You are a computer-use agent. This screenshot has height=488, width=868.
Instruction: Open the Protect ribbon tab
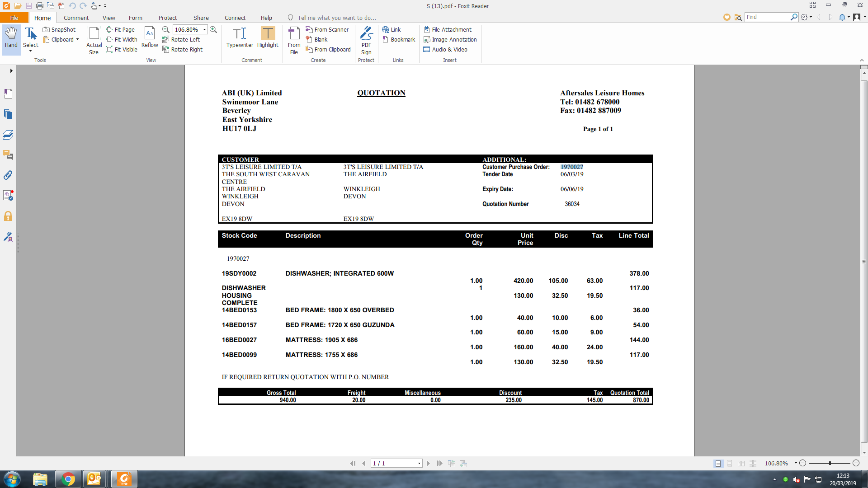pyautogui.click(x=167, y=18)
